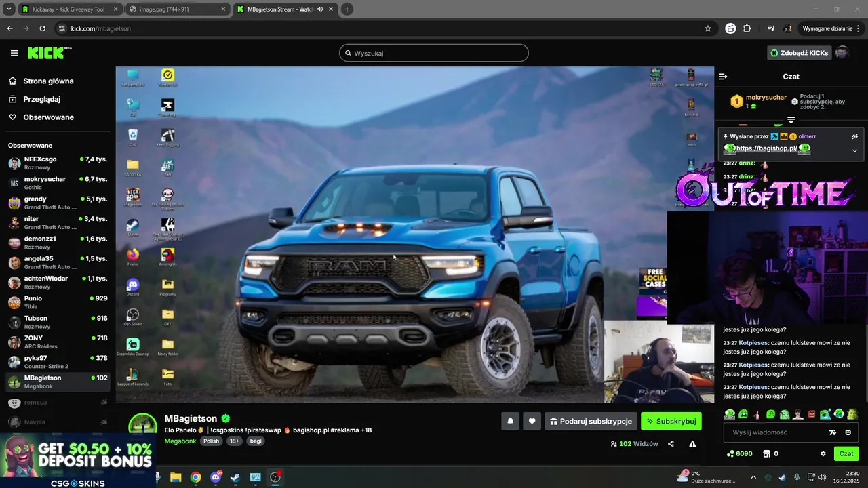
Task: Open the Kick hamburger sidebar menu
Action: tap(14, 53)
